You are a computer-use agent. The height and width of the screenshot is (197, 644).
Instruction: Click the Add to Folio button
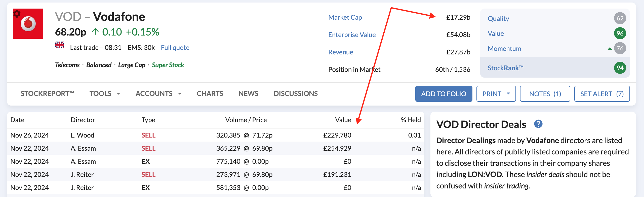click(x=444, y=94)
